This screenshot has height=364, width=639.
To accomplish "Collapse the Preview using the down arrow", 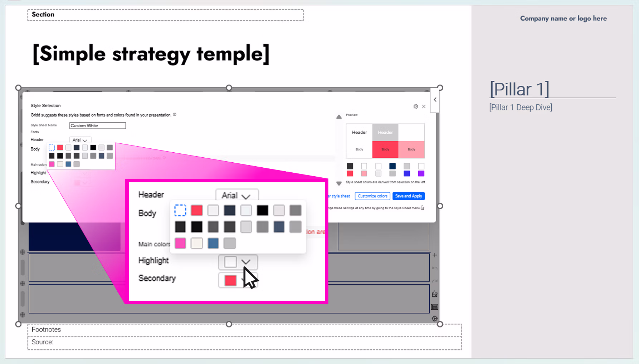I will [x=339, y=183].
